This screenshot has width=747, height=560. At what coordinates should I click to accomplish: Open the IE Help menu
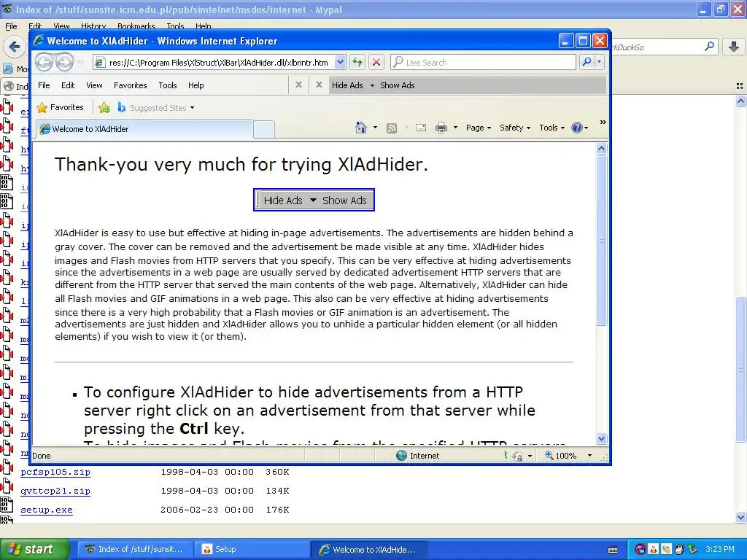(196, 85)
